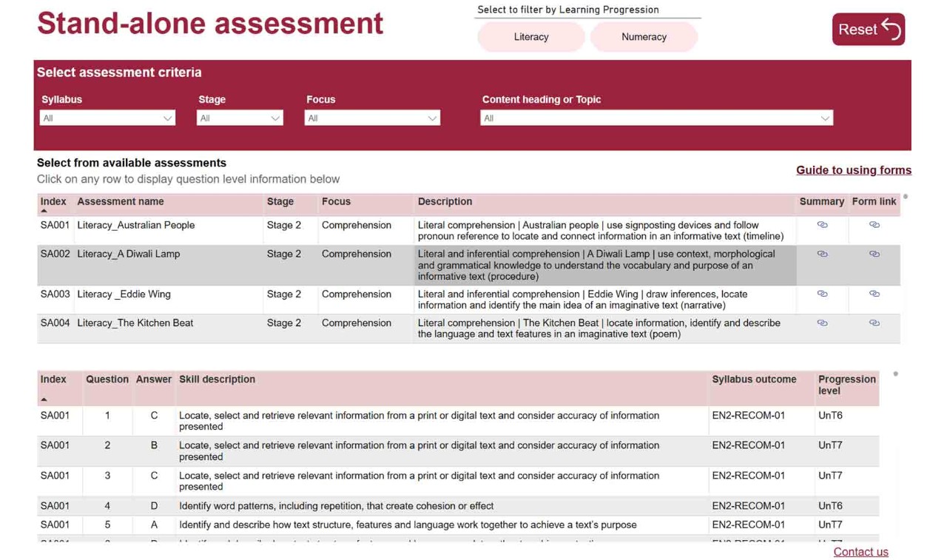Open Form link icon for SA002 A Diwali Lamp
Viewport: 947px width, 560px height.
pyautogui.click(x=874, y=254)
